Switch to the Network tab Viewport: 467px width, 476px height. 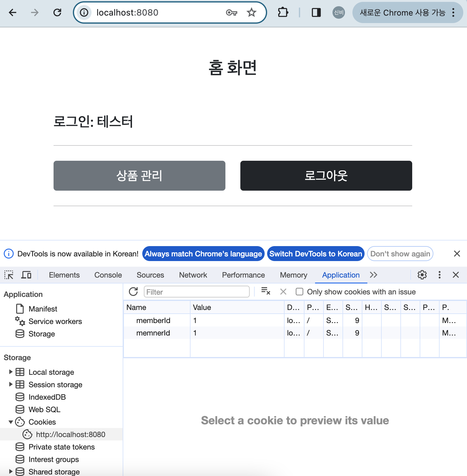pos(193,275)
